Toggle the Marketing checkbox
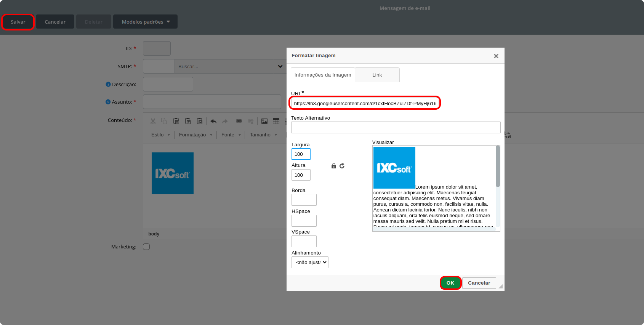This screenshot has height=325, width=644. tap(146, 247)
